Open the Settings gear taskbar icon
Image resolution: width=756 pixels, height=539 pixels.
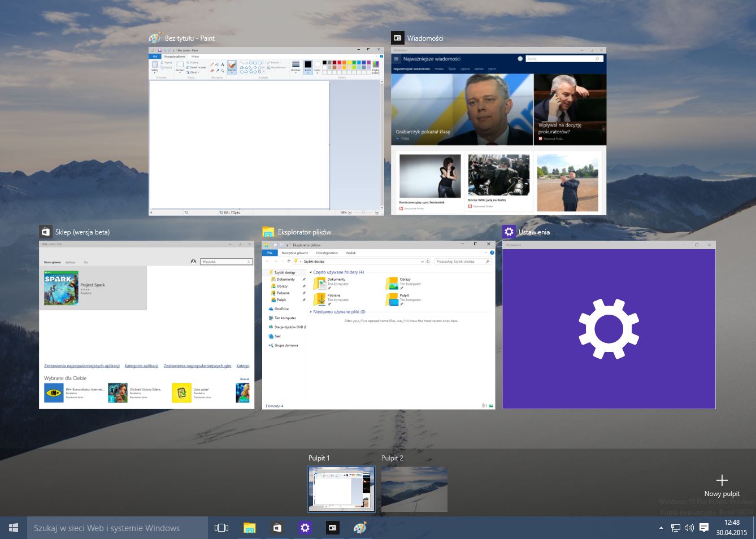(305, 528)
